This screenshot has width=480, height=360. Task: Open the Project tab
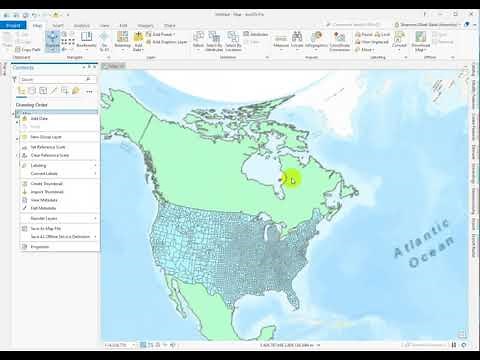tap(13, 25)
